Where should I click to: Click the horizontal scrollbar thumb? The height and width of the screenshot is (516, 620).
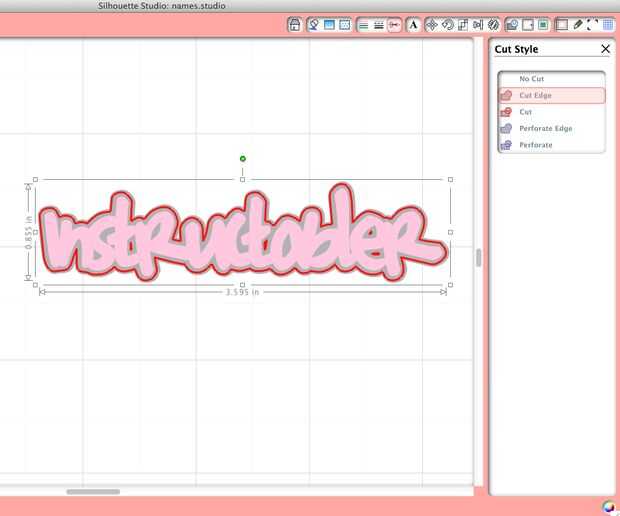[x=93, y=491]
